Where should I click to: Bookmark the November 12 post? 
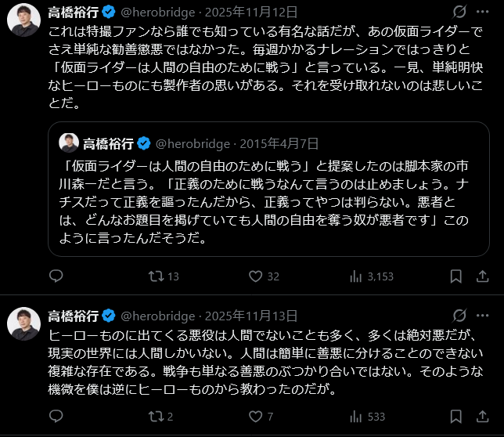(x=457, y=276)
